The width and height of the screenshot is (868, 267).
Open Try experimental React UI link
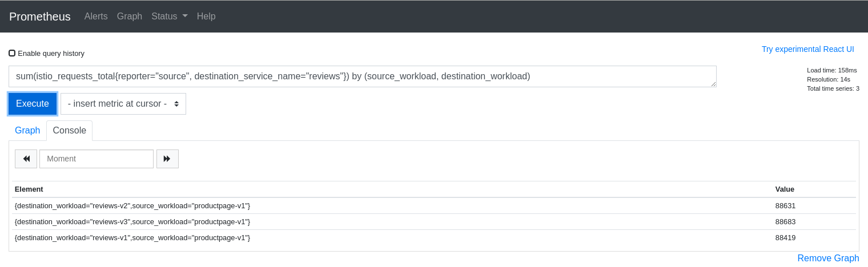pyautogui.click(x=807, y=49)
